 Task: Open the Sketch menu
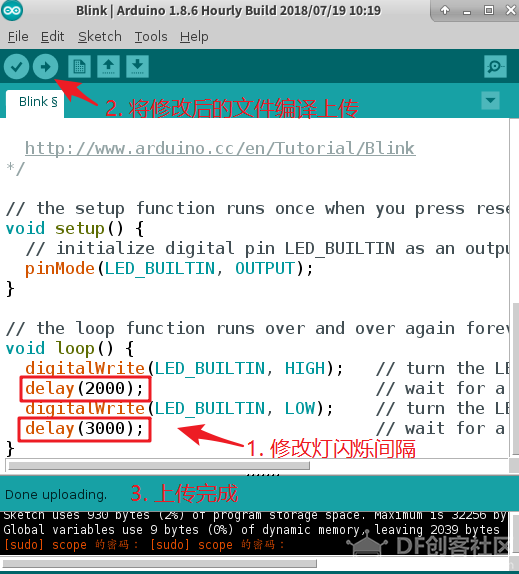pos(100,37)
